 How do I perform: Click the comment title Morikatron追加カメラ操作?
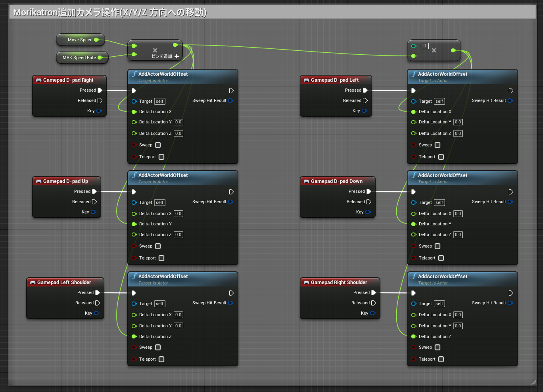click(x=110, y=12)
